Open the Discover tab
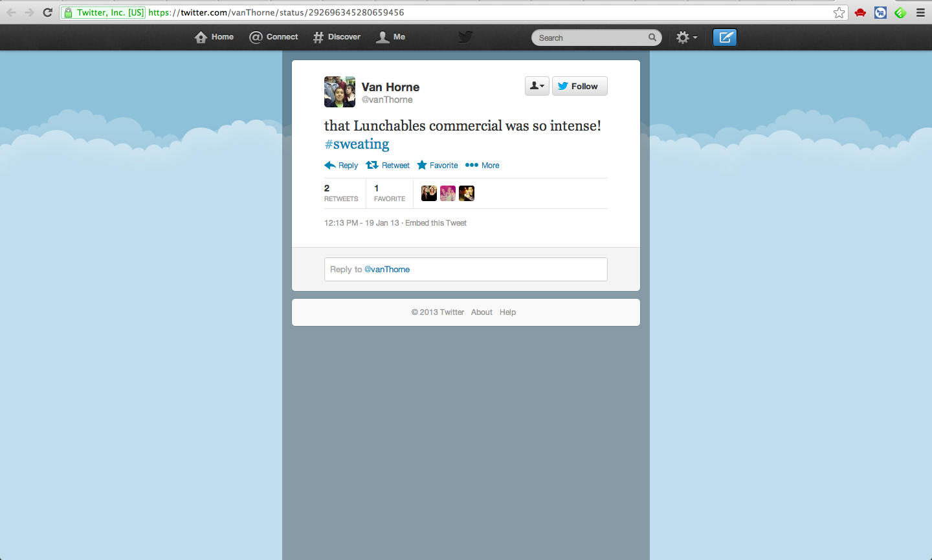932x560 pixels. (x=337, y=37)
